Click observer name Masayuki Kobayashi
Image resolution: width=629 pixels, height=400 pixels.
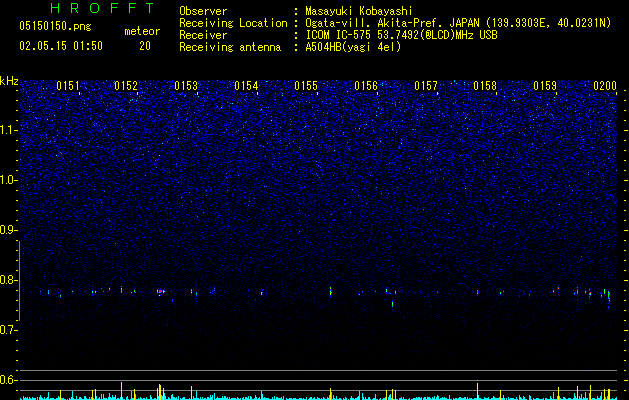(x=359, y=11)
